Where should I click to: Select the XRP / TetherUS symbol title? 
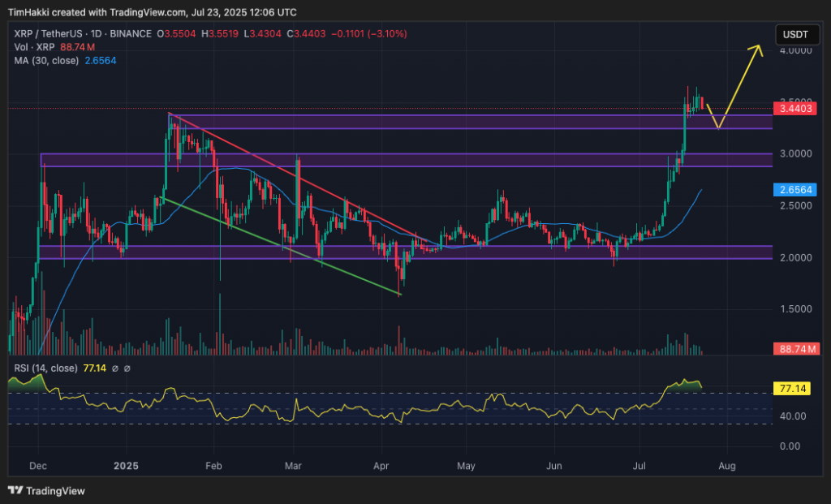(49, 33)
